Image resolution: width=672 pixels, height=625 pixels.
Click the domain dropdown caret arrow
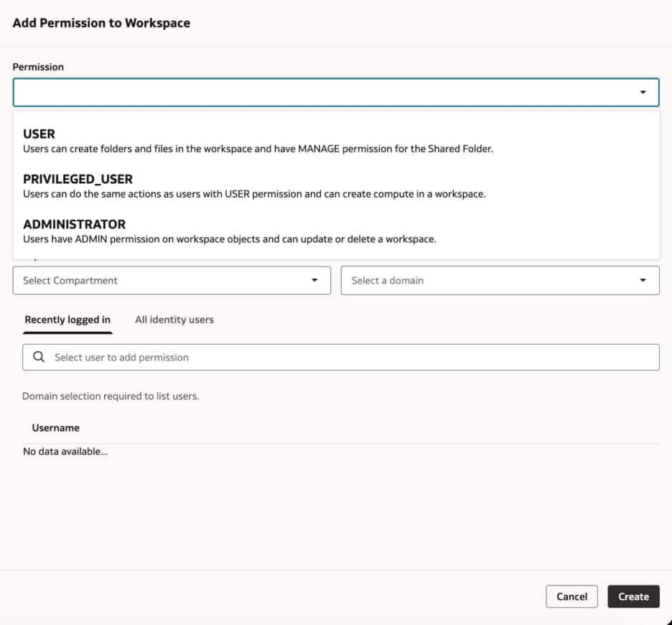pos(643,281)
